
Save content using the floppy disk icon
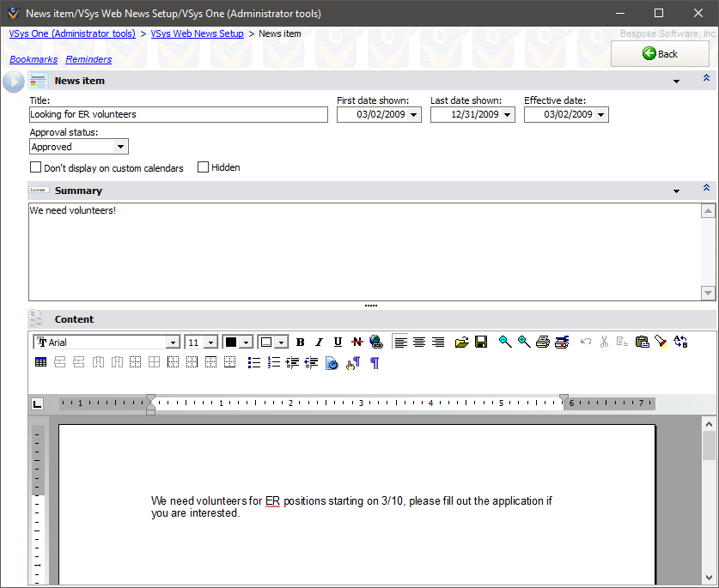click(x=481, y=342)
